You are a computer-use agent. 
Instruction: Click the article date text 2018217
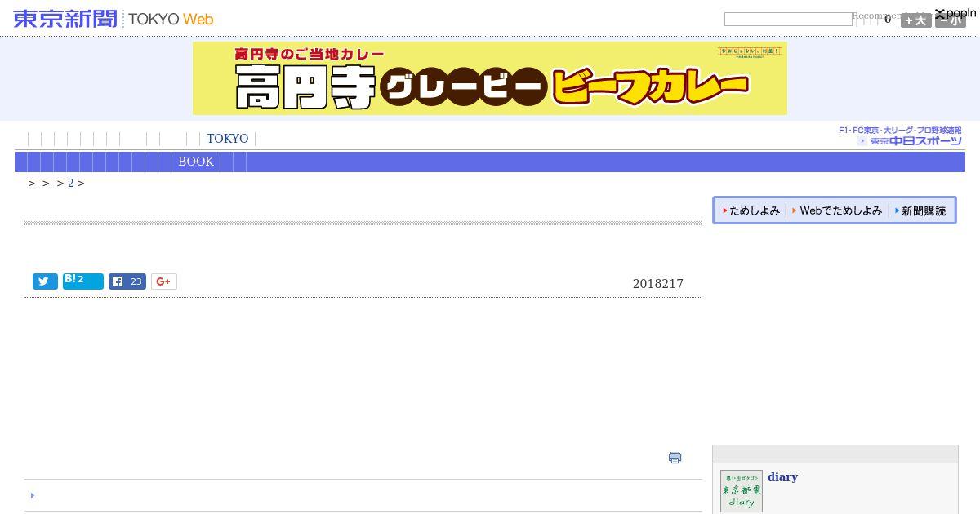(658, 284)
